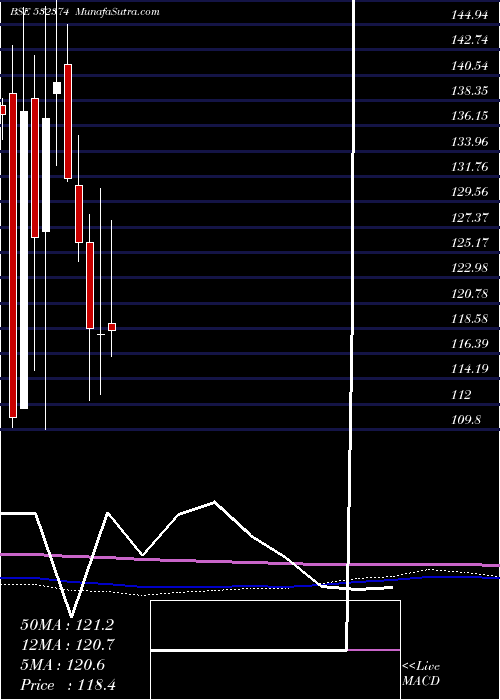Click the Price : 118.4 reading
500x700 pixels.
pyautogui.click(x=68, y=685)
